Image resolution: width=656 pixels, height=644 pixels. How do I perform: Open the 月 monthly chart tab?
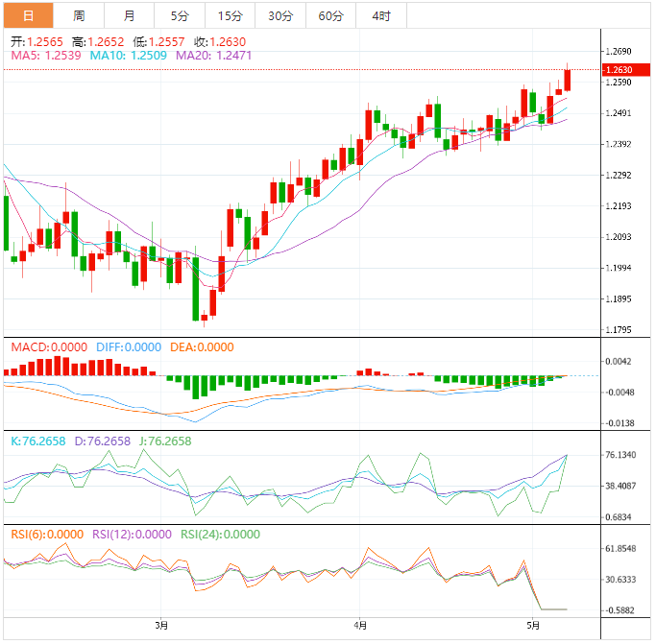(129, 15)
